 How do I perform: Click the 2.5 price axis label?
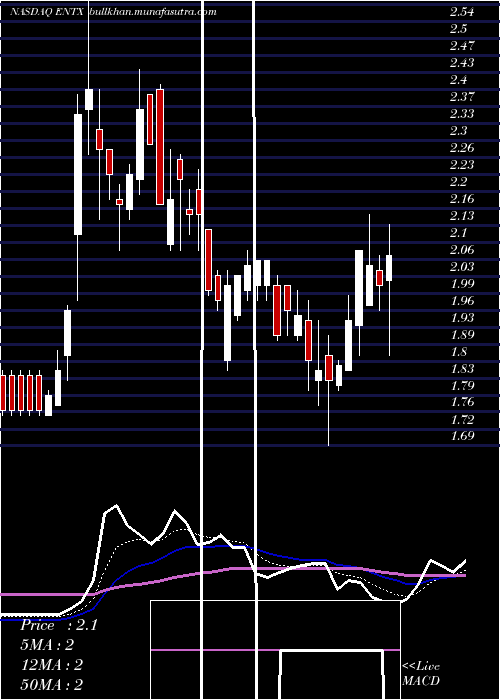pos(459,29)
